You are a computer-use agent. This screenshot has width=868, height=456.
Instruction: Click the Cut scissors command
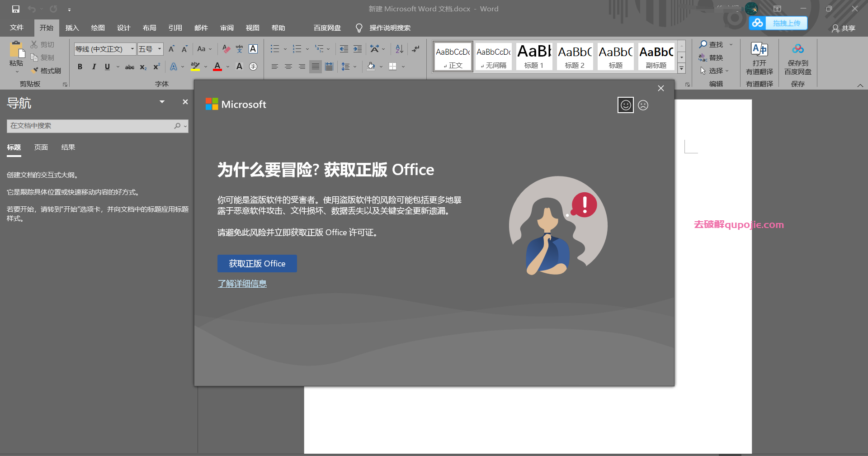click(x=42, y=44)
